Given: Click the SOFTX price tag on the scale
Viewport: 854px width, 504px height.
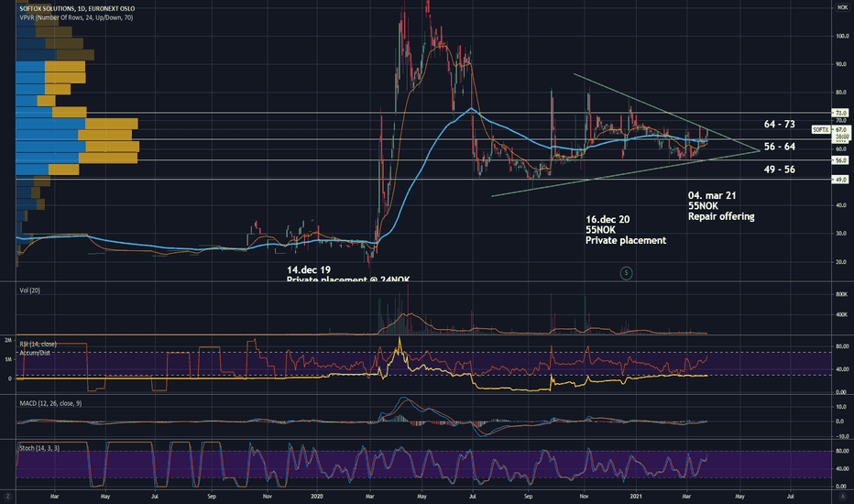Looking at the screenshot, I should click(821, 130).
